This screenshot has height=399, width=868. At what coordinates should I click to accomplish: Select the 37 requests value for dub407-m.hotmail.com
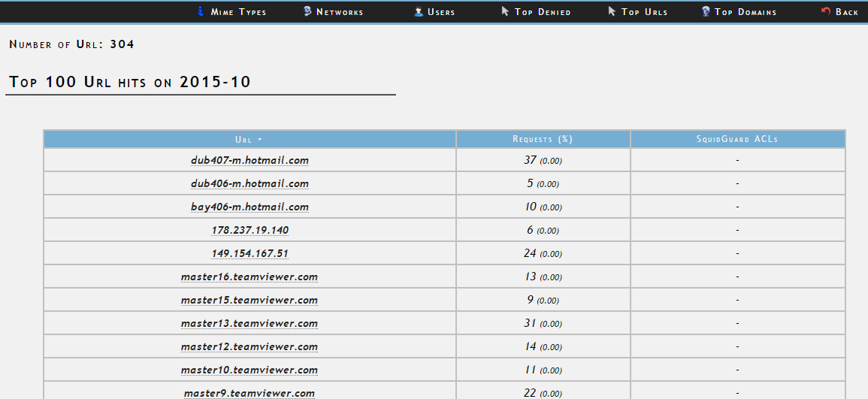[530, 160]
